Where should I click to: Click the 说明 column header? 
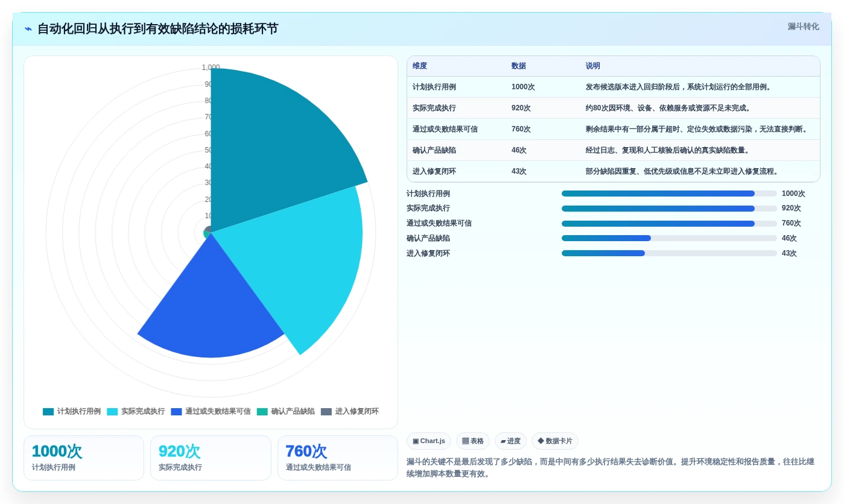coord(593,66)
